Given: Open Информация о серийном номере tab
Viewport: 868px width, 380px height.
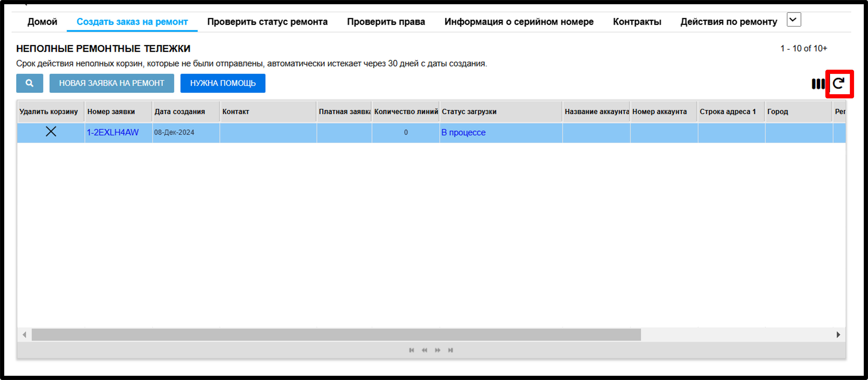Looking at the screenshot, I should click(519, 22).
